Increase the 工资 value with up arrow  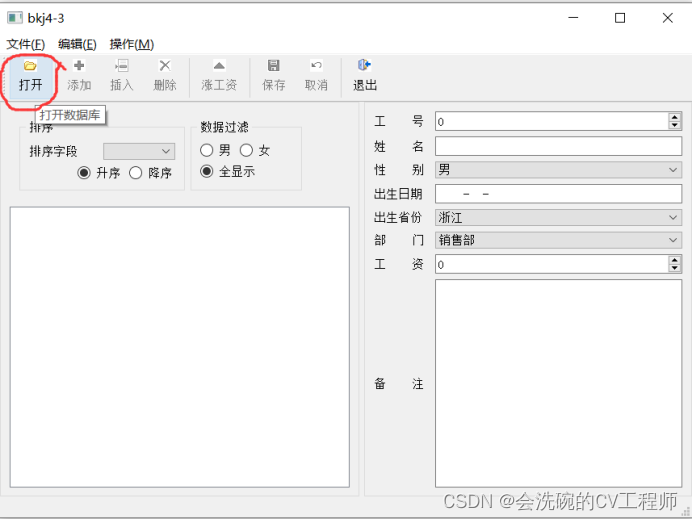point(674,260)
